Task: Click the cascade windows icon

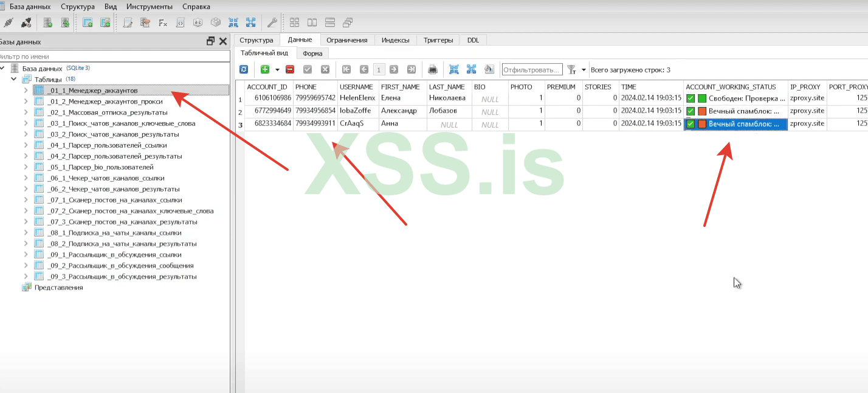Action: pyautogui.click(x=348, y=23)
